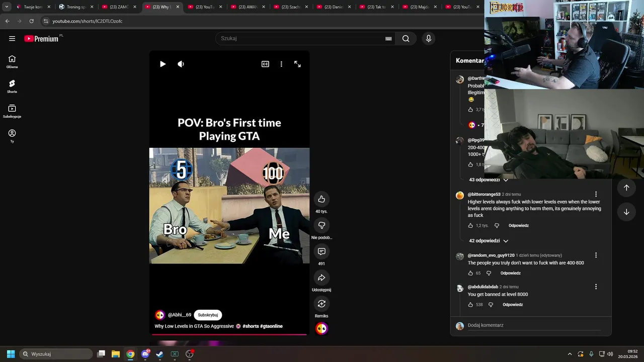The width and height of the screenshot is (644, 362).
Task: Reload the page in Chrome
Action: [31, 21]
